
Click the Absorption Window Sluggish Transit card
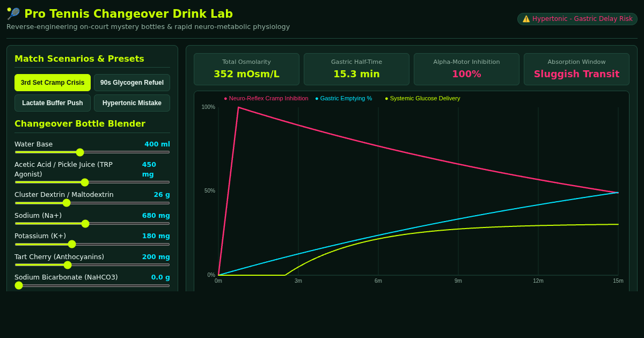[576, 69]
